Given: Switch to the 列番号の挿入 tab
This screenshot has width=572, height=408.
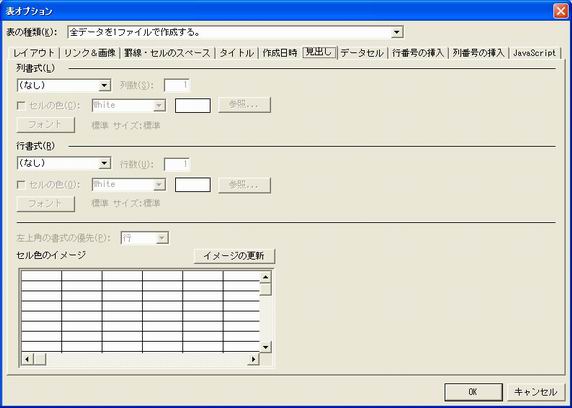Looking at the screenshot, I should (478, 53).
